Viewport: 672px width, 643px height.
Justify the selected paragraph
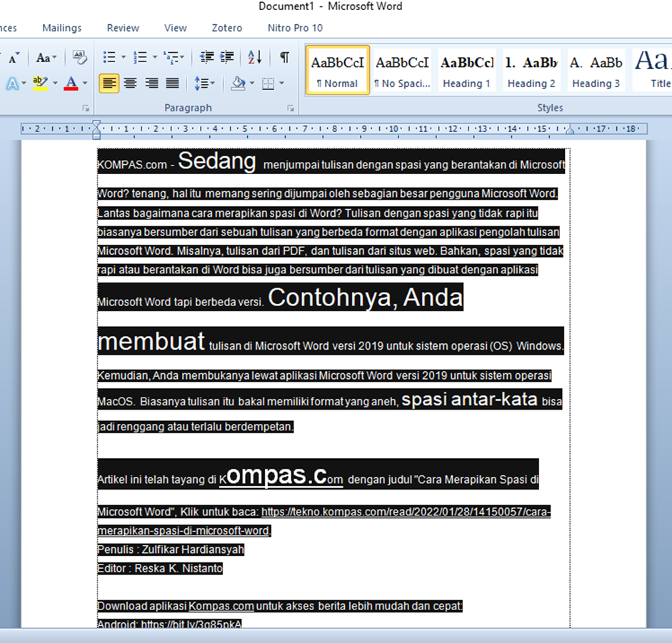click(172, 83)
